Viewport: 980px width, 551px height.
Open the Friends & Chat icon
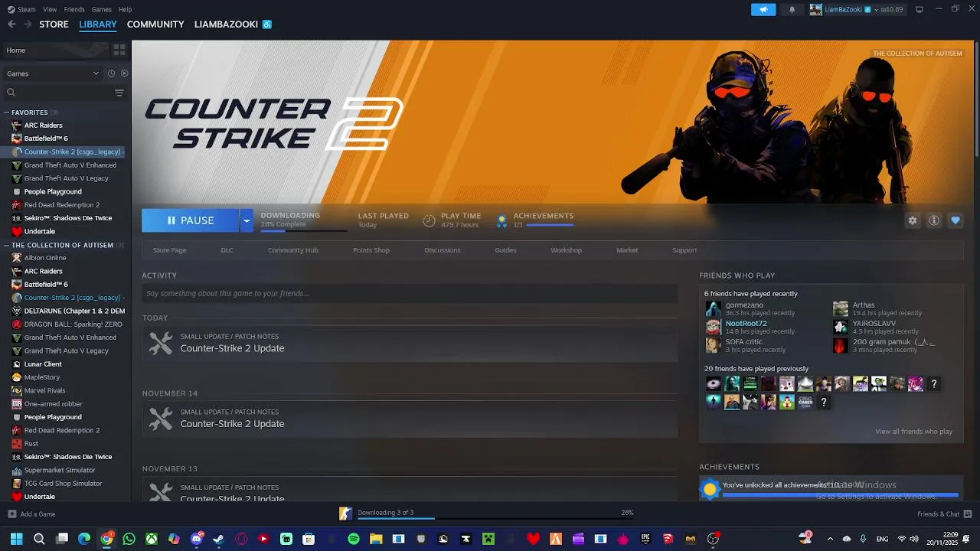(968, 514)
